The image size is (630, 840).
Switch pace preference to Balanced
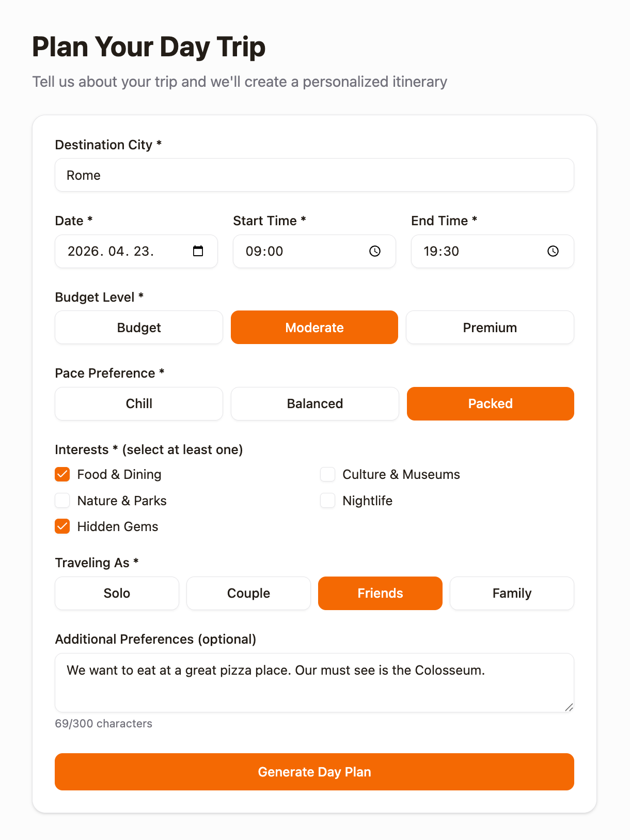tap(314, 403)
